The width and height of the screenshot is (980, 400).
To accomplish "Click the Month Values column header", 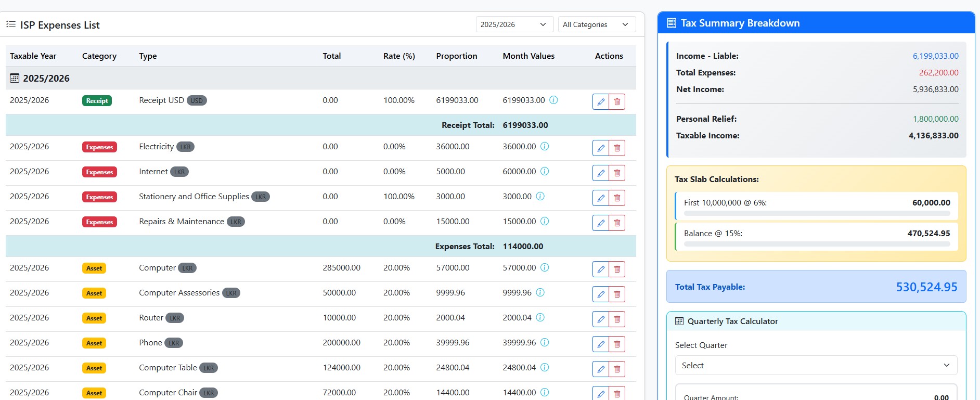I will [x=528, y=56].
